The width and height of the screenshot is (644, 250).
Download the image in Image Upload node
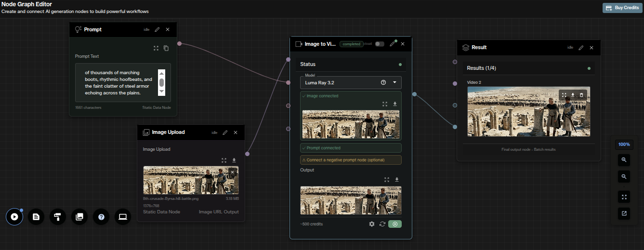coord(234,160)
